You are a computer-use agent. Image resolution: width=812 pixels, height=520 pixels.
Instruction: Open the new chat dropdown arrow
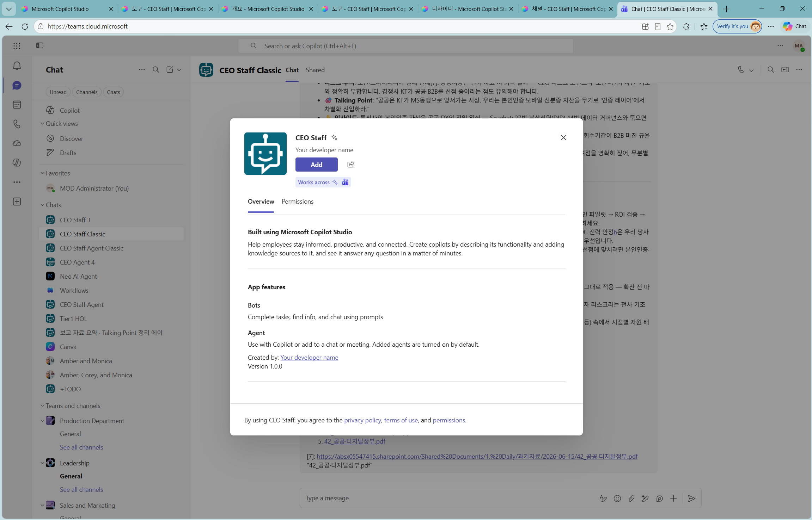click(179, 70)
